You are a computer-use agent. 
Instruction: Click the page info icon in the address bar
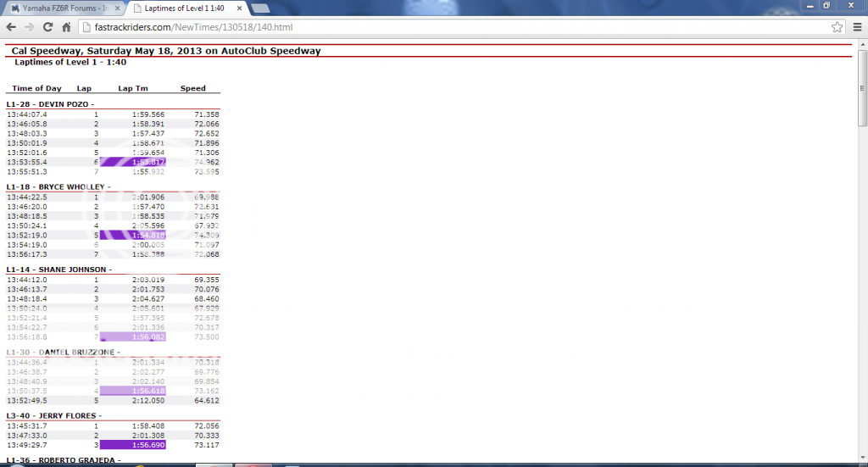[x=86, y=27]
